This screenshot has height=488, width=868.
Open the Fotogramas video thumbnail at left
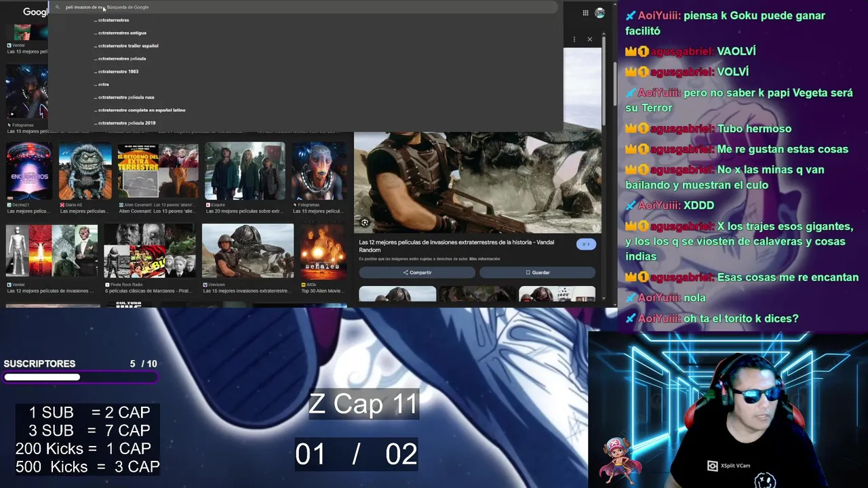point(26,91)
